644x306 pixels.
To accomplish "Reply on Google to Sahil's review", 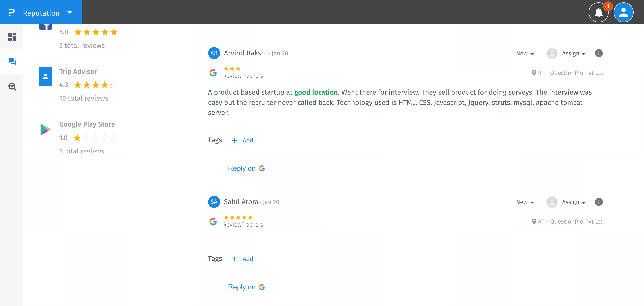I will pos(246,287).
